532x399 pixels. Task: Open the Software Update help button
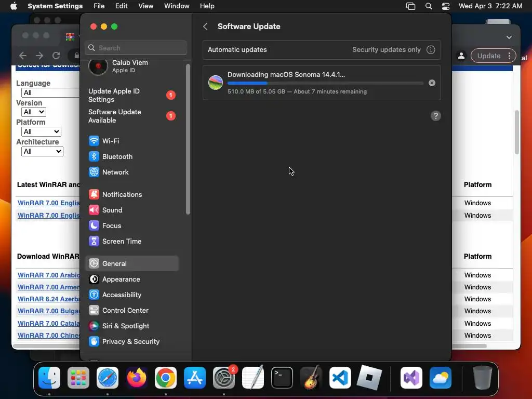pyautogui.click(x=436, y=116)
